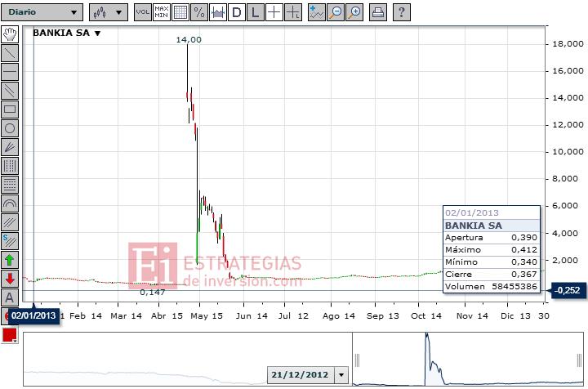Click the Cierre 0,367 row
The height and width of the screenshot is (389, 588).
[x=492, y=275]
